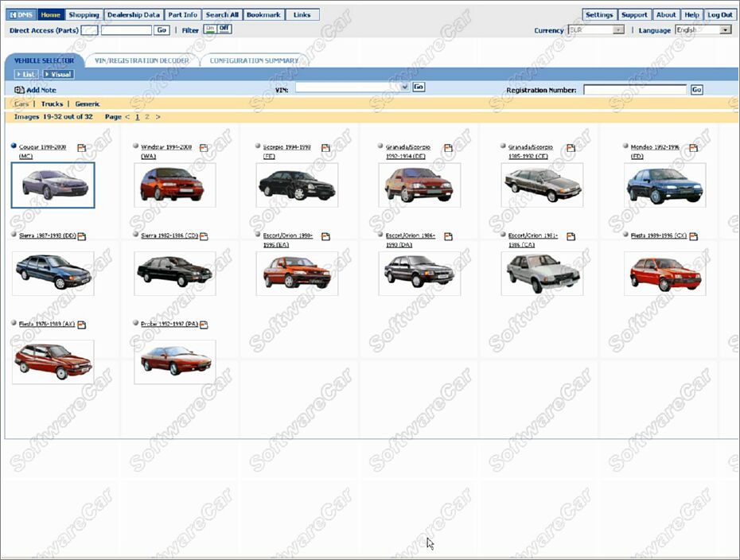
Task: Click the note icon next to Fiesta 1989-1996
Action: click(x=694, y=236)
